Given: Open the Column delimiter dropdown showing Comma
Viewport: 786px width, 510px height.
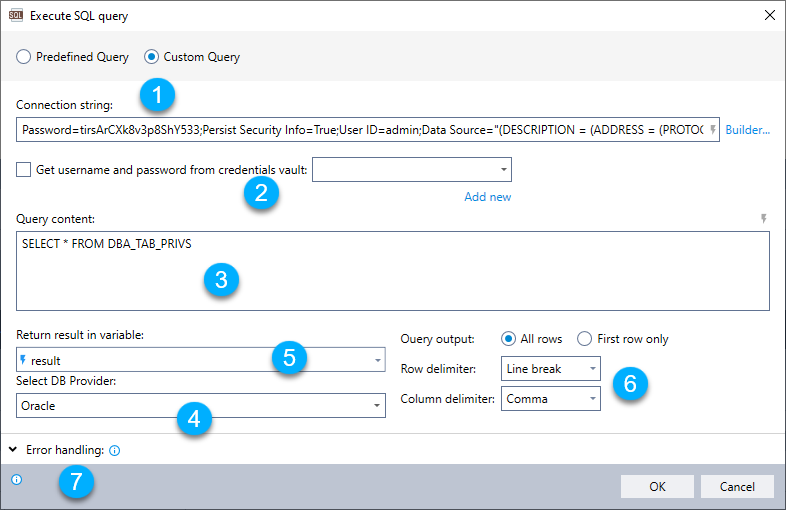Looking at the screenshot, I should 550,399.
